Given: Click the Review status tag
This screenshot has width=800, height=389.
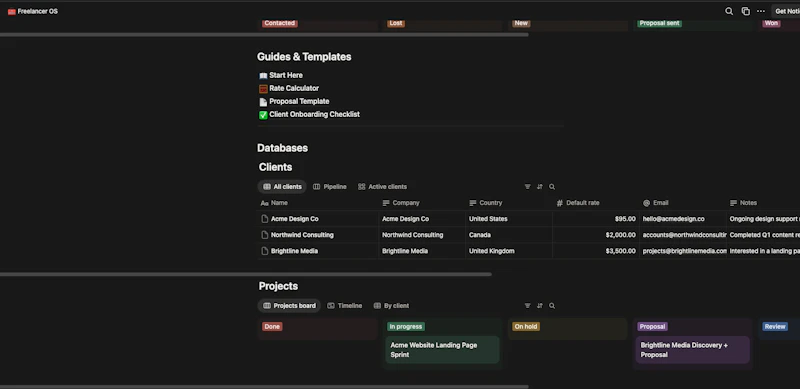Looking at the screenshot, I should coord(774,327).
